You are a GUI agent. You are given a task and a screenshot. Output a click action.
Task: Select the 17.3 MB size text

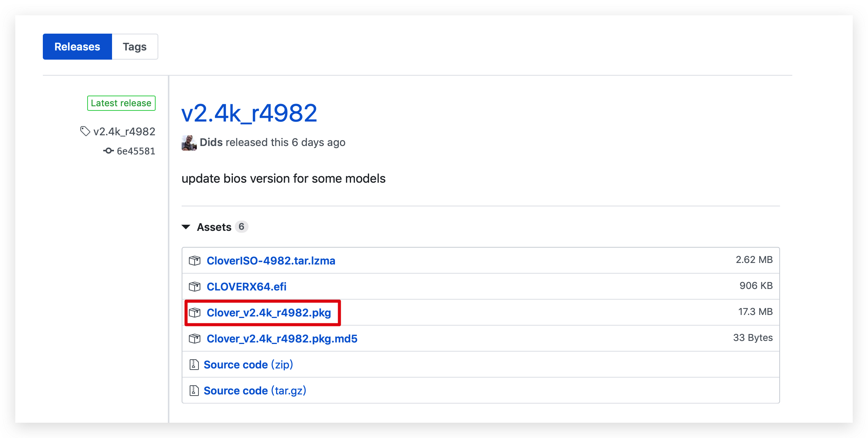(x=755, y=312)
